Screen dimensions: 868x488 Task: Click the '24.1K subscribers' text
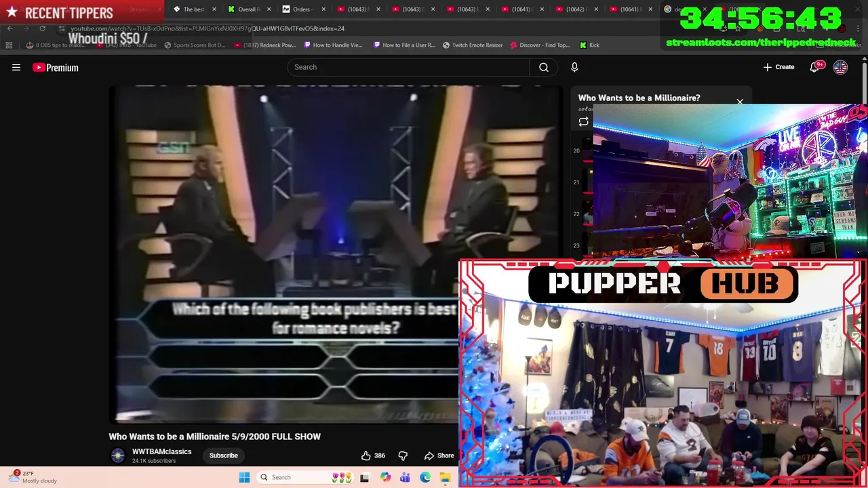154,461
